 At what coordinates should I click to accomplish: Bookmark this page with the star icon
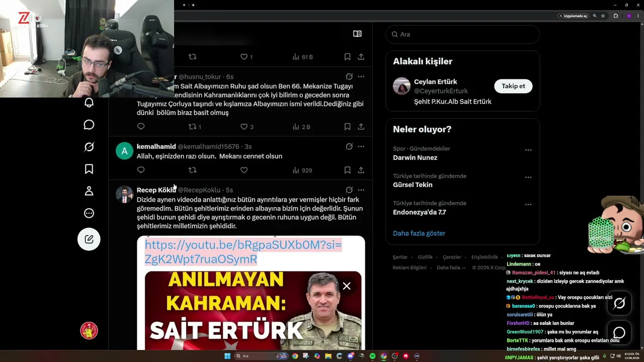pyautogui.click(x=603, y=16)
